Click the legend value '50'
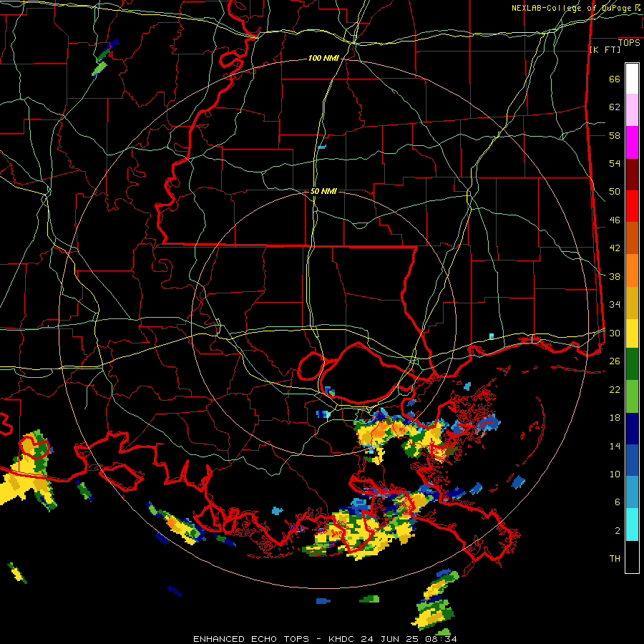Screen dimensions: 644x644 pos(615,192)
